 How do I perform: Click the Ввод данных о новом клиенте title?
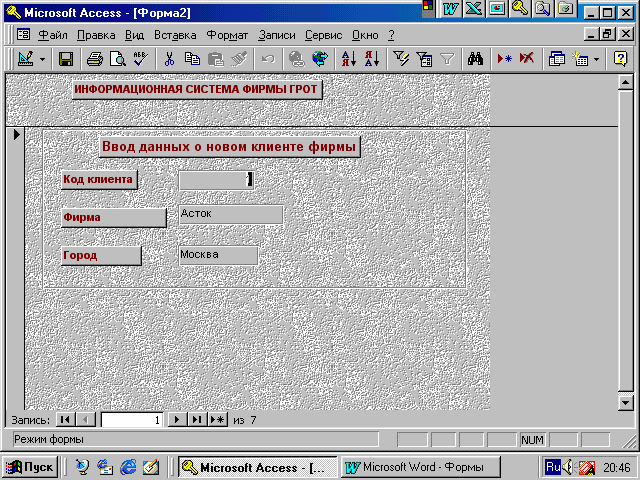(230, 147)
